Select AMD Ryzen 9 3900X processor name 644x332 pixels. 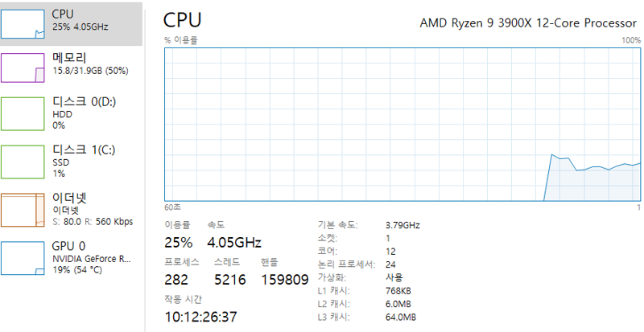point(528,23)
